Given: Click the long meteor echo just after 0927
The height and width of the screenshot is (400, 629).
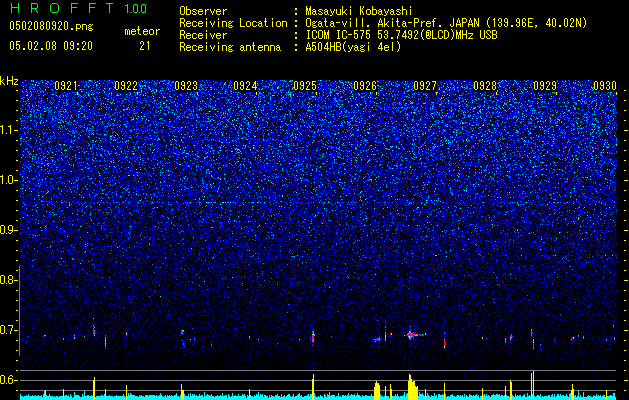Looking at the screenshot, I should [414, 334].
